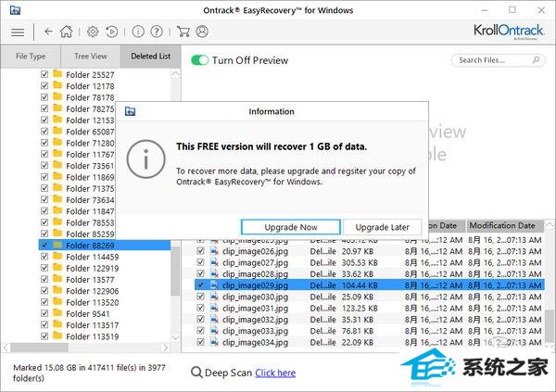Switch to the Tree View tab

tap(91, 56)
